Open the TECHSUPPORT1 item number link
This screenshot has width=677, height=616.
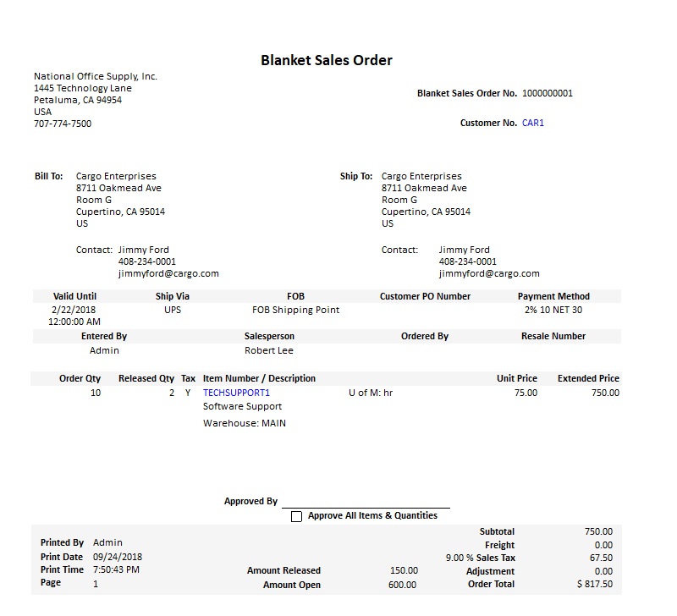(x=236, y=393)
